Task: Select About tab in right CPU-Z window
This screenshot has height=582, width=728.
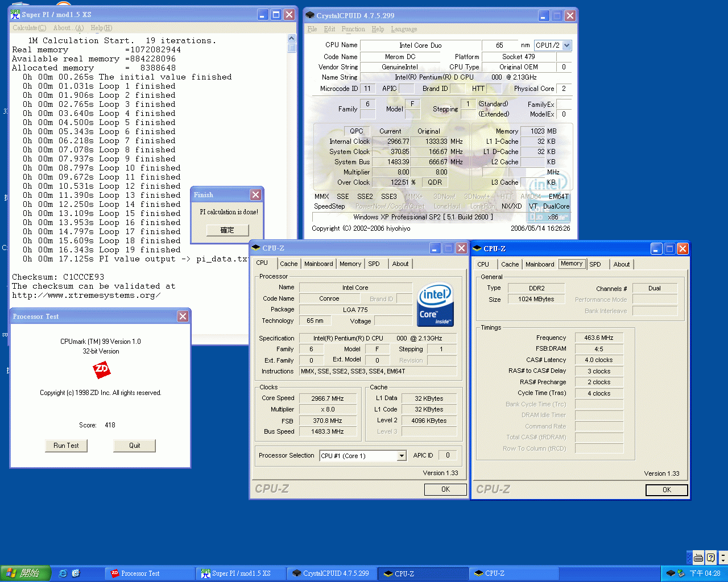Action: (622, 265)
